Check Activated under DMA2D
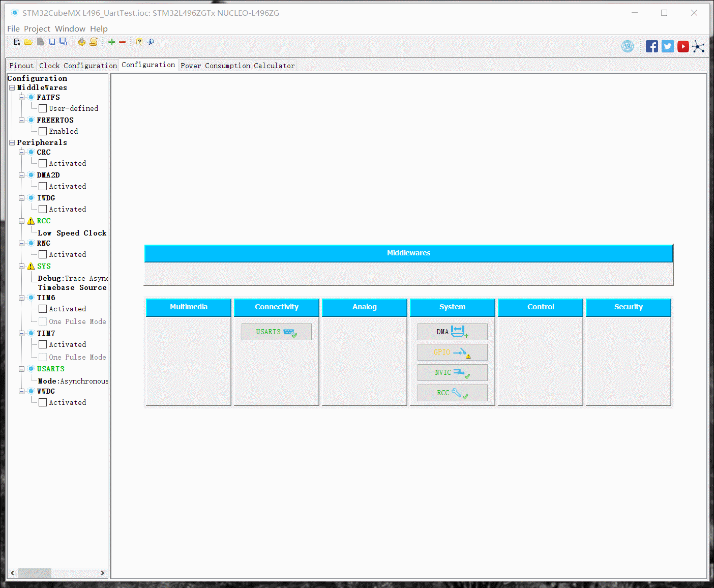714x588 pixels. tap(43, 186)
